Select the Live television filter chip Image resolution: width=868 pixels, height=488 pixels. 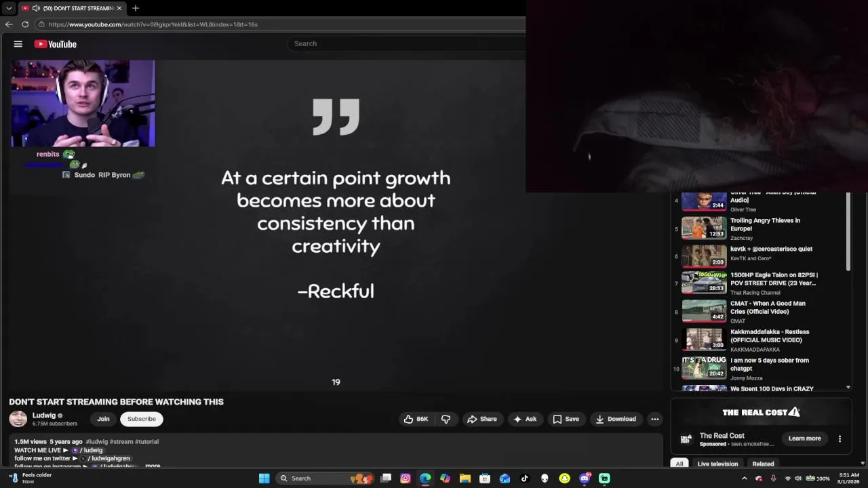(x=717, y=464)
